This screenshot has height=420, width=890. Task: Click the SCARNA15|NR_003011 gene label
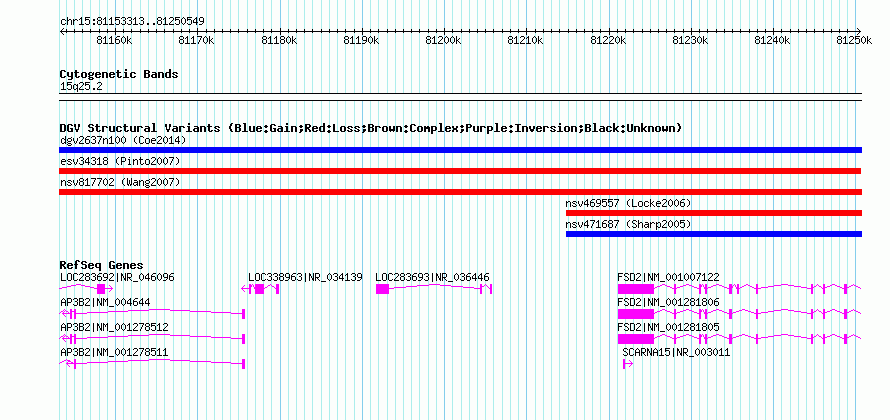tap(676, 352)
